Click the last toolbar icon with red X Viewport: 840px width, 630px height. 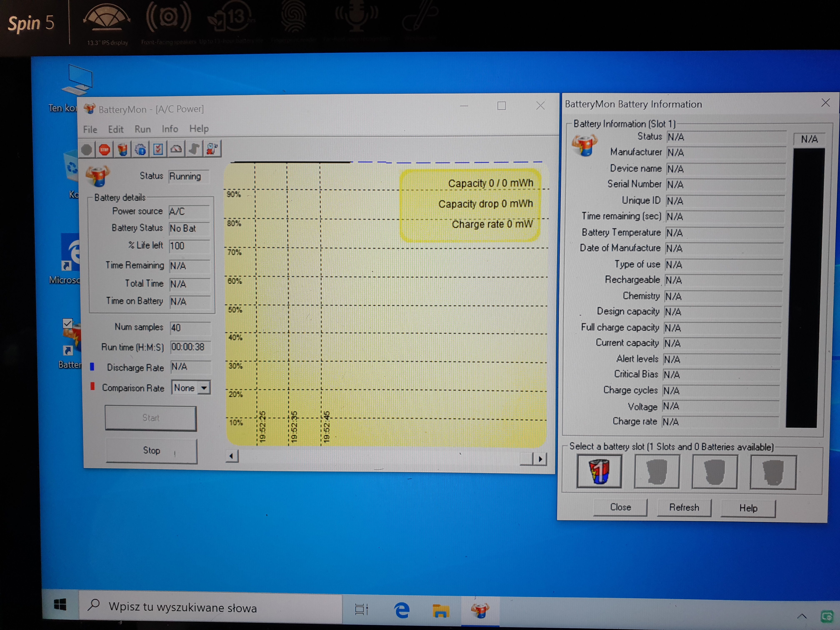click(212, 148)
